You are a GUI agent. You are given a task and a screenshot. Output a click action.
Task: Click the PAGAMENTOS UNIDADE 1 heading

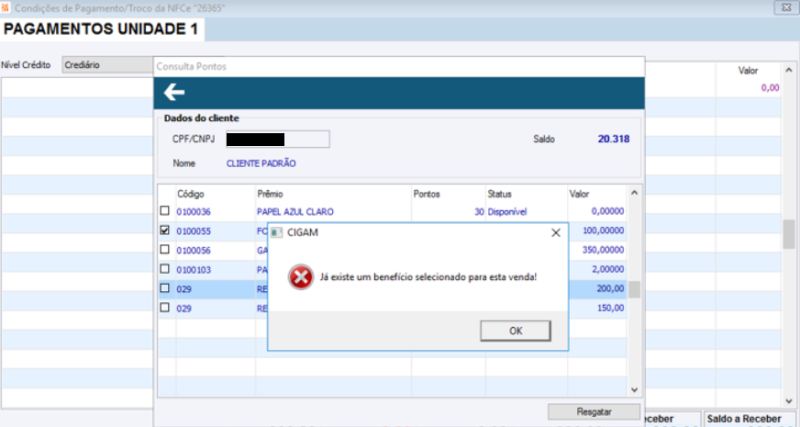pyautogui.click(x=101, y=29)
